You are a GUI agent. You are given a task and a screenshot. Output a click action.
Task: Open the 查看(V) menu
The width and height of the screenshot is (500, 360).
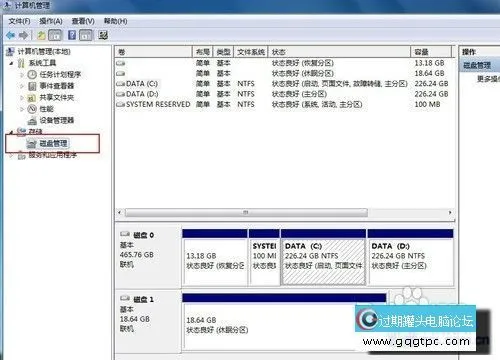pyautogui.click(x=83, y=21)
